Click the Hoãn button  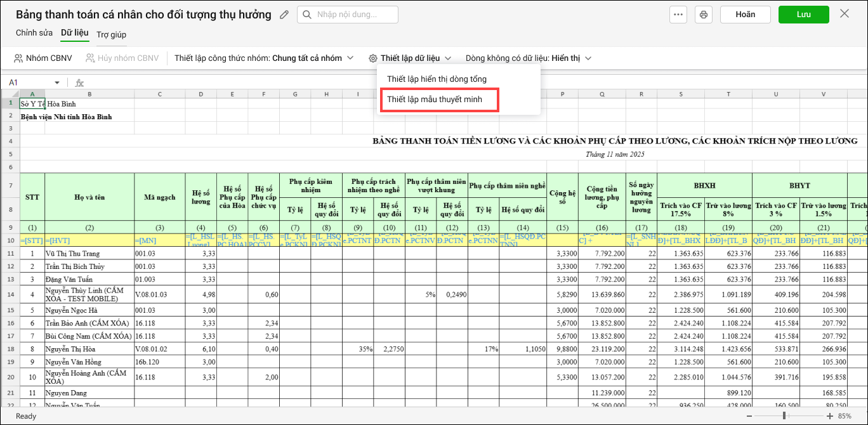[745, 15]
